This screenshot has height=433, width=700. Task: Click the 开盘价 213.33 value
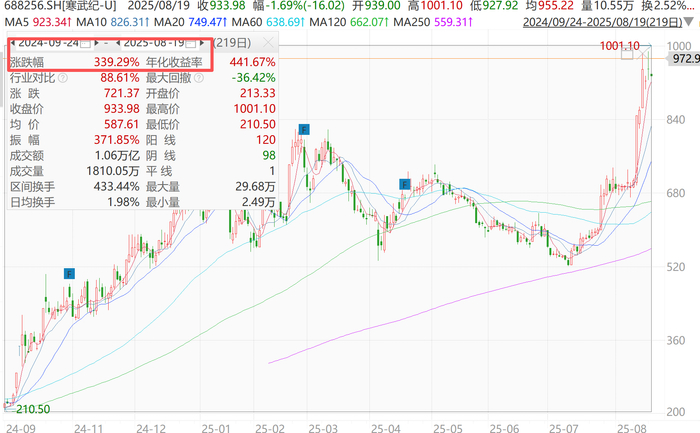tap(258, 93)
